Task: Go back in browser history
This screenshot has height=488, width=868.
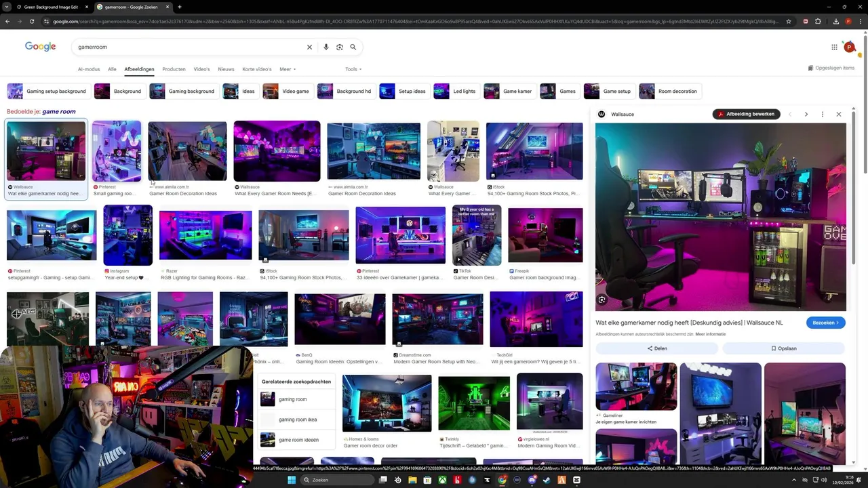Action: pos(7,22)
